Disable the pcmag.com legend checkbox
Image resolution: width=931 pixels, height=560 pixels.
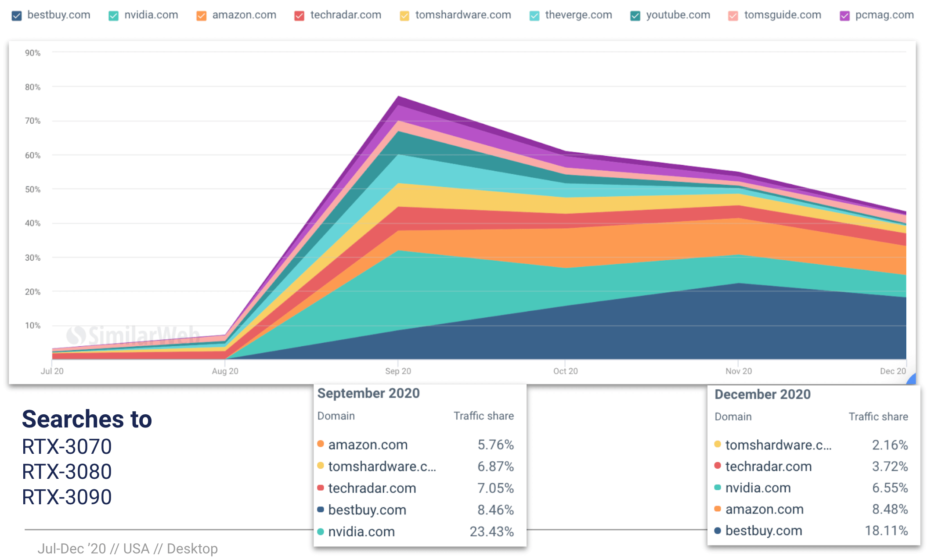[844, 16]
